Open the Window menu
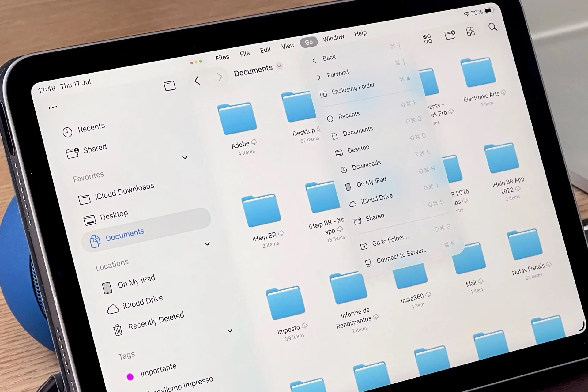588x392 pixels. click(x=333, y=37)
